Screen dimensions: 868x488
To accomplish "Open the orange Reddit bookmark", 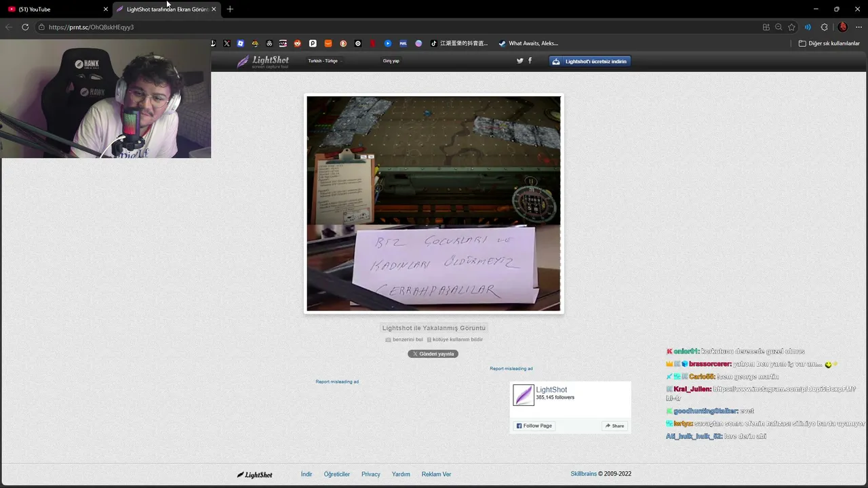I will [298, 43].
